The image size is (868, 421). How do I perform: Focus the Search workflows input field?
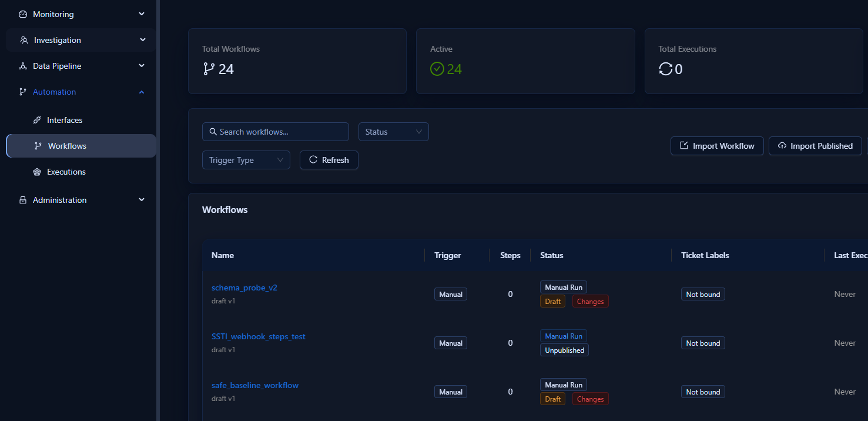(x=276, y=132)
